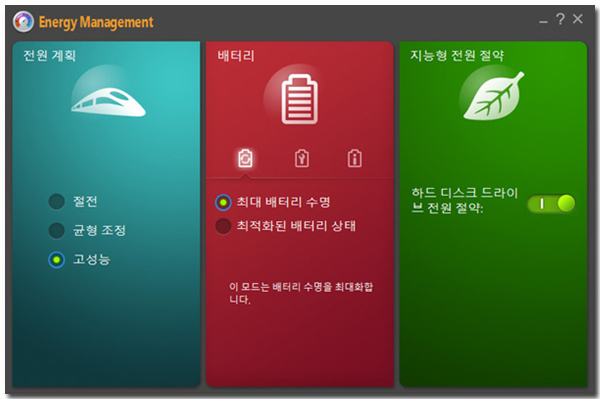
Task: Open the battery conservation mode tab icon
Action: 245,158
